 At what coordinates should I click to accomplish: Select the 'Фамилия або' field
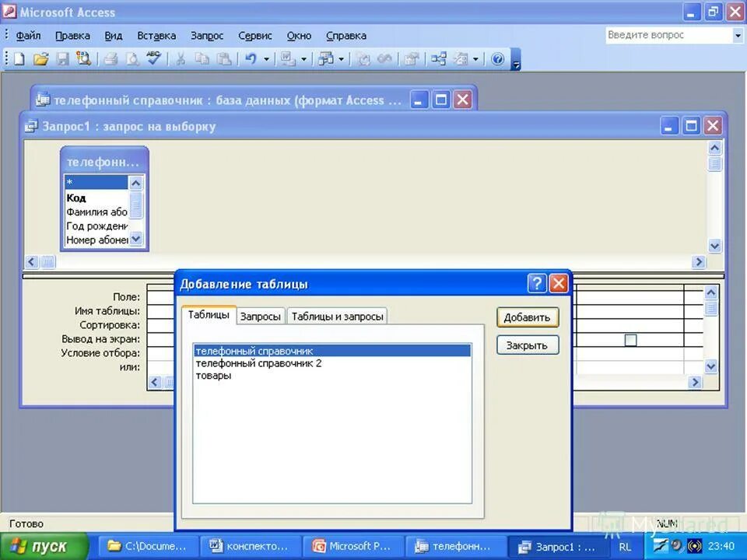pyautogui.click(x=96, y=212)
